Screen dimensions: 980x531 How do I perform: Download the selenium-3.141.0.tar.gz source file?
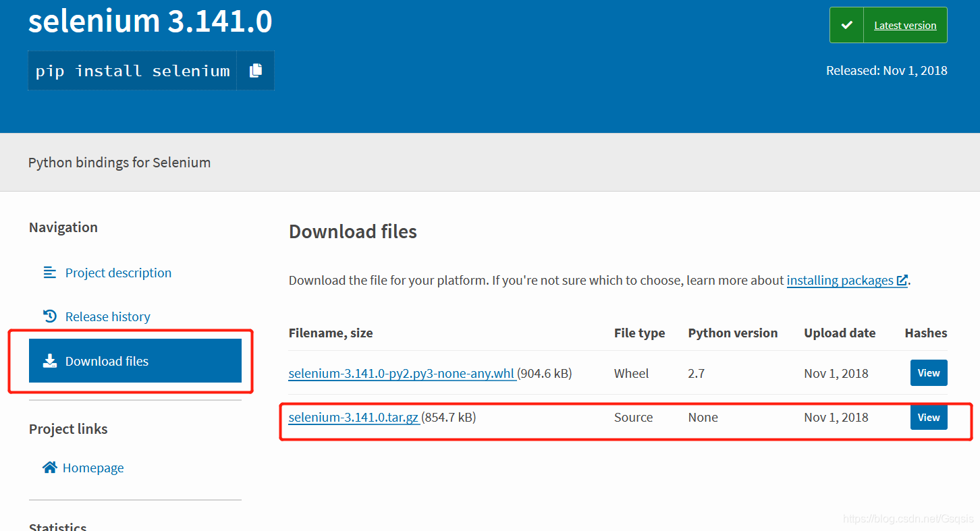point(354,417)
